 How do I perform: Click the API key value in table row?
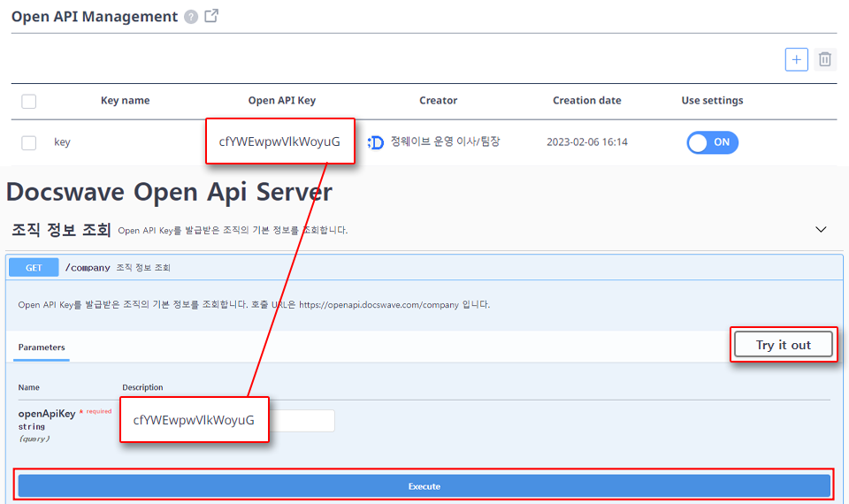click(279, 141)
